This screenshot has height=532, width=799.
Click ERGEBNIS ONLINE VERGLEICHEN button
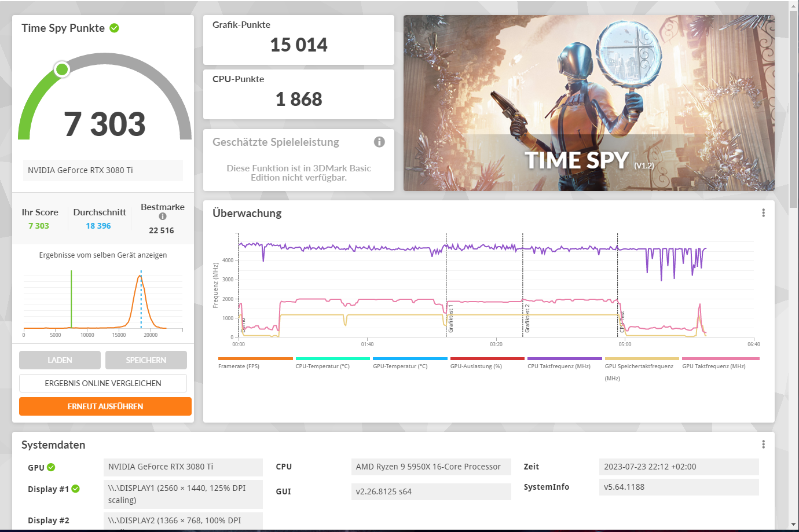103,383
